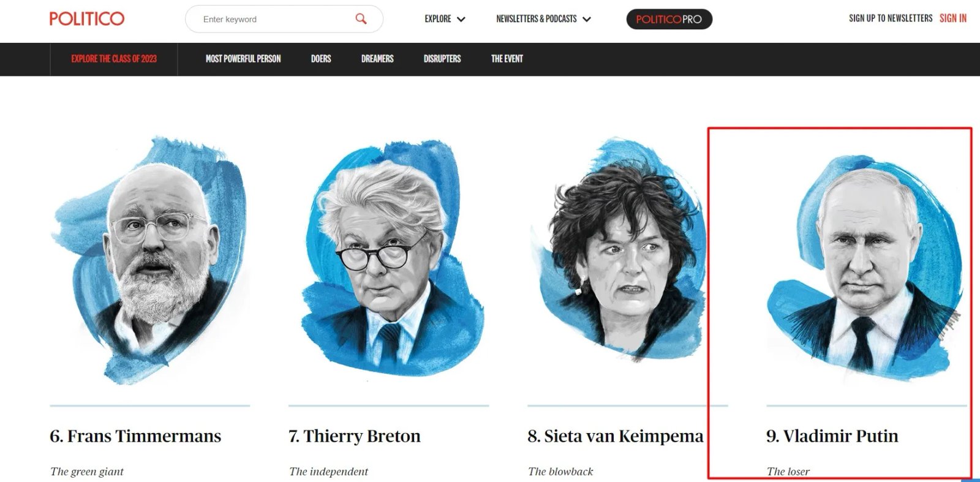Go to the Doers section
Image resolution: width=980 pixels, height=482 pixels.
pyautogui.click(x=321, y=59)
